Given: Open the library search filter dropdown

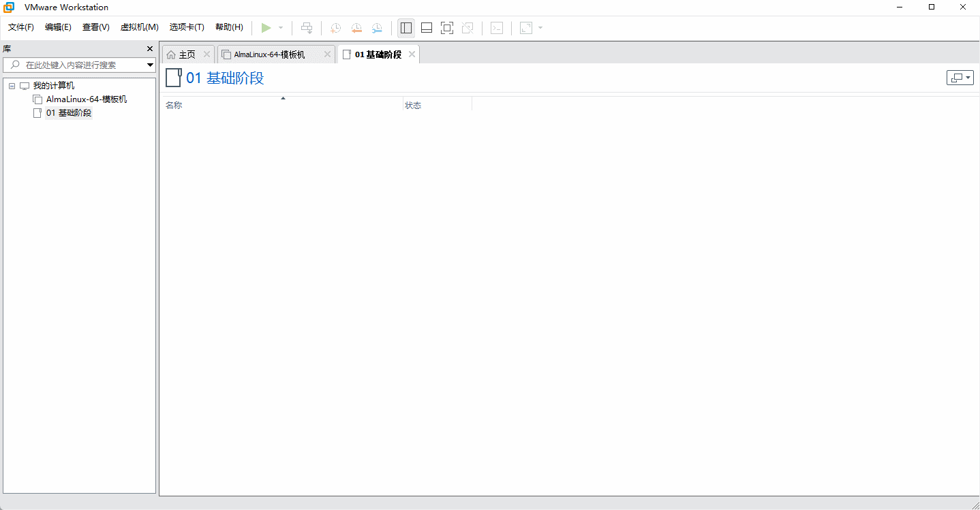Looking at the screenshot, I should [x=151, y=65].
